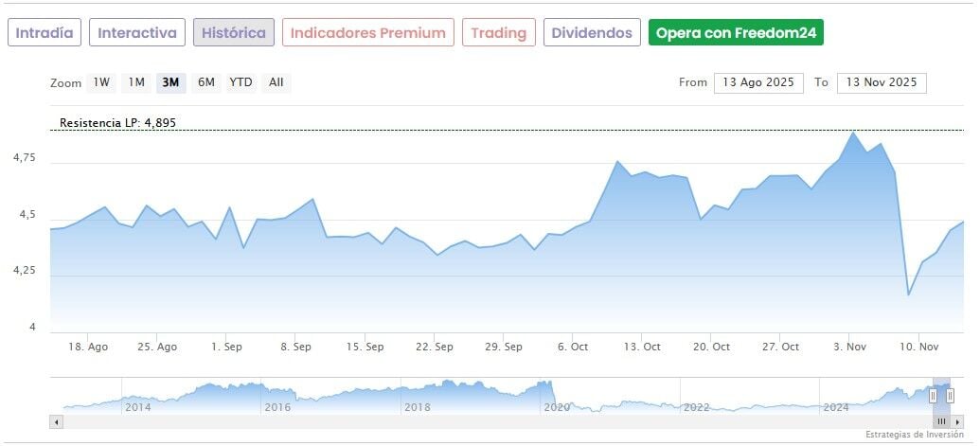Choose the YTD zoom option
980x446 pixels.
coord(241,82)
